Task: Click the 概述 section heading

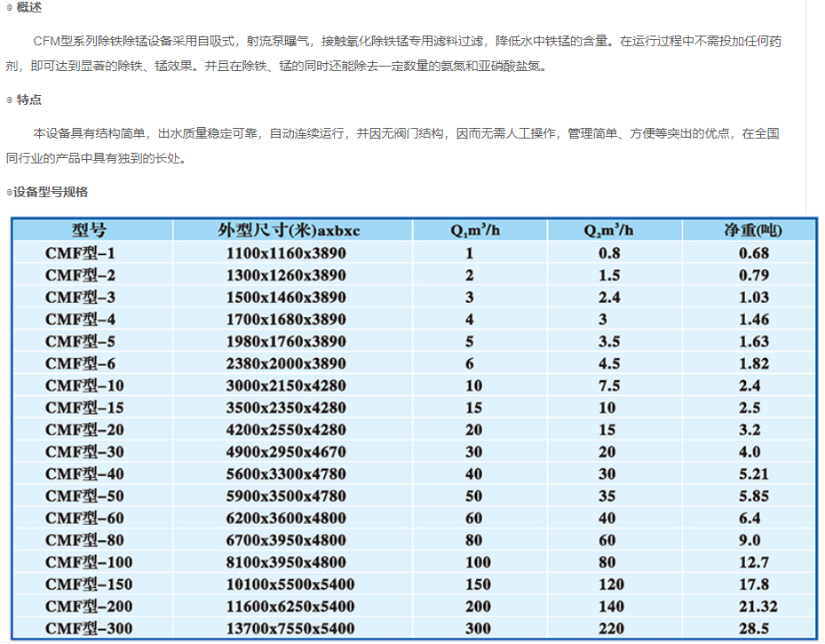Action: (29, 7)
